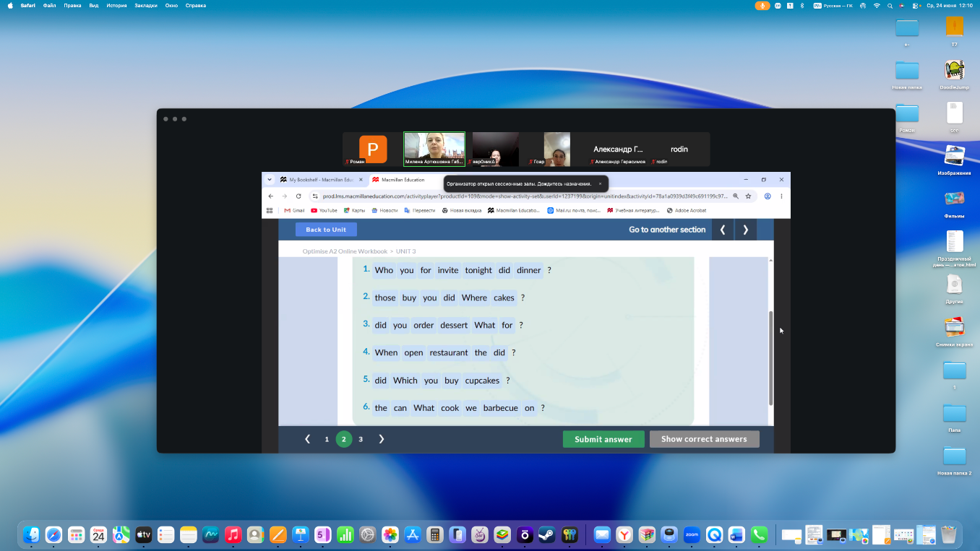
Task: Click previous page chevron in bottom bar
Action: 307,439
